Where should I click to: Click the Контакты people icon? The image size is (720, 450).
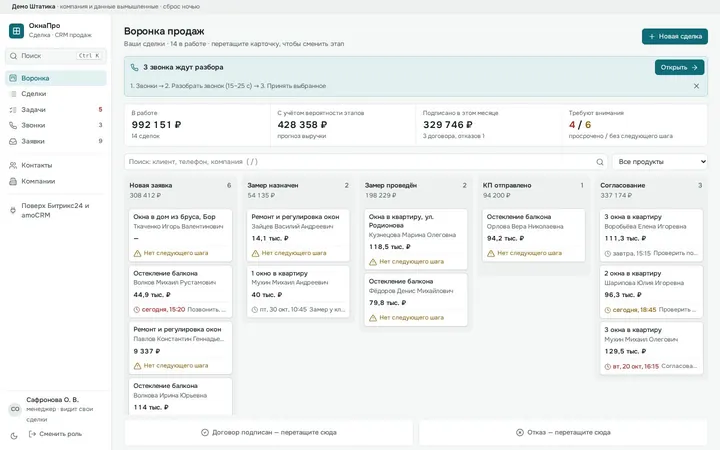(13, 165)
